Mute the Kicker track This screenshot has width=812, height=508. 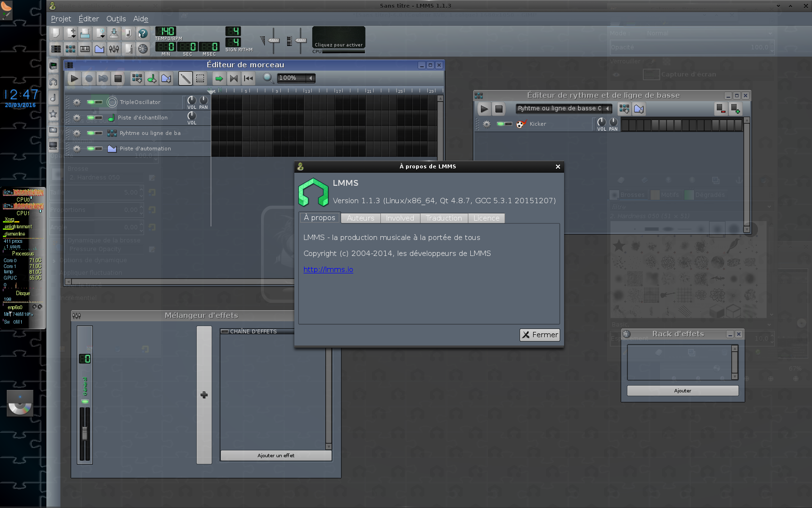pyautogui.click(x=501, y=124)
